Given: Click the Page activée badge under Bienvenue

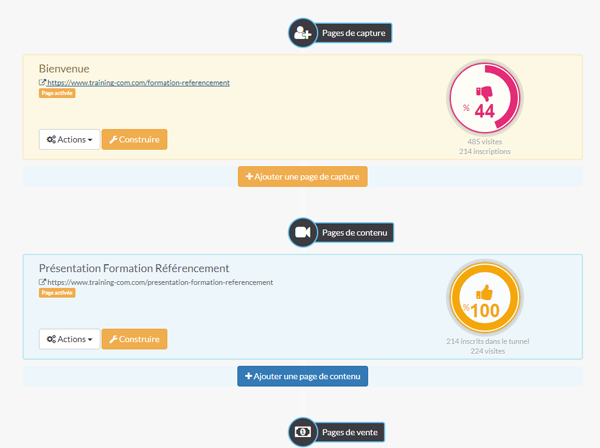Looking at the screenshot, I should coord(57,93).
